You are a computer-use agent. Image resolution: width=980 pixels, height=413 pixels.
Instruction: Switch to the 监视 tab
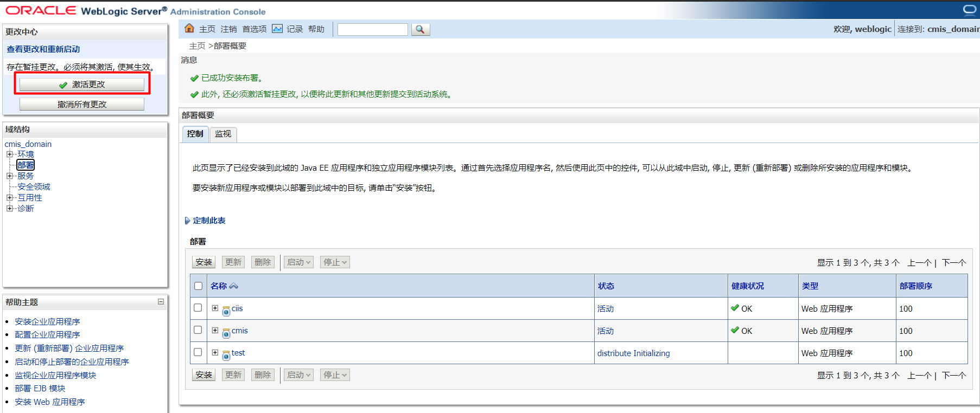point(223,134)
